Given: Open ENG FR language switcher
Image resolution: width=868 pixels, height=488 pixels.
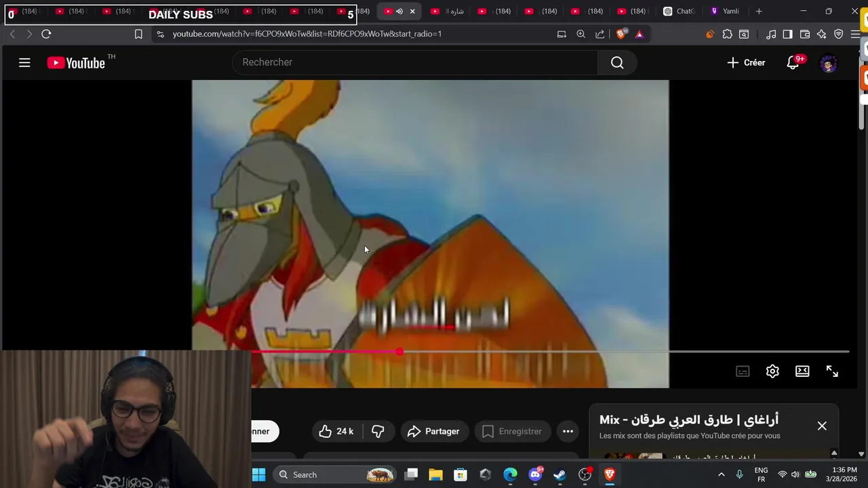Looking at the screenshot, I should pyautogui.click(x=761, y=474).
